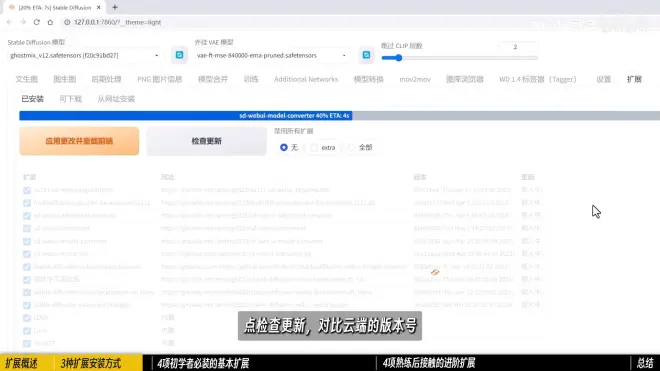
Task: Open a new browser tab
Action: click(x=114, y=8)
